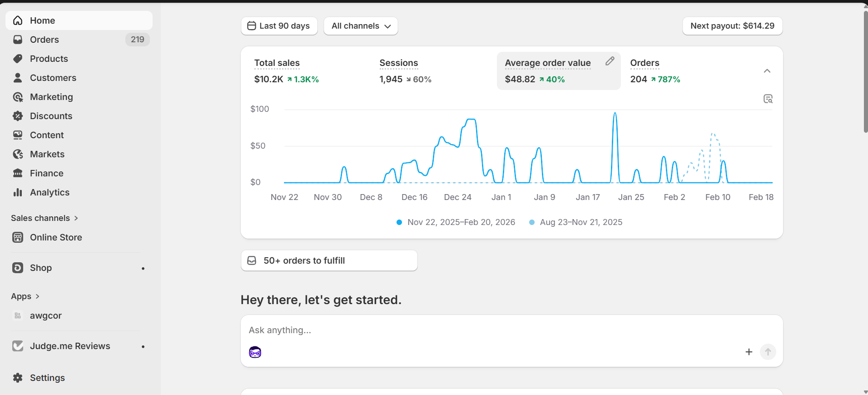Screen dimensions: 868x395
Task: Click the Discounts menu label
Action: tap(51, 116)
